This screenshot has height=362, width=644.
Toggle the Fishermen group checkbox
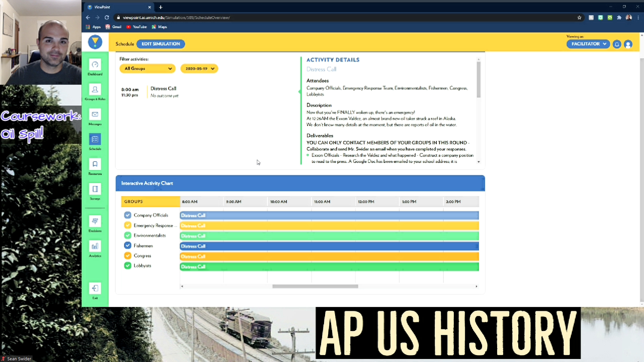[127, 245]
